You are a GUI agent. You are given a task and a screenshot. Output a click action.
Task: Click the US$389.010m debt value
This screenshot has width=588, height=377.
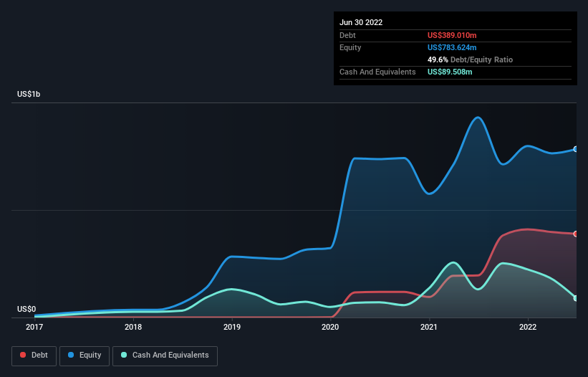(452, 35)
